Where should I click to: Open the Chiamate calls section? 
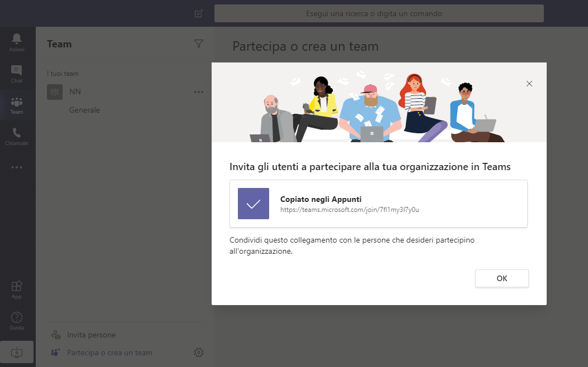tap(17, 136)
